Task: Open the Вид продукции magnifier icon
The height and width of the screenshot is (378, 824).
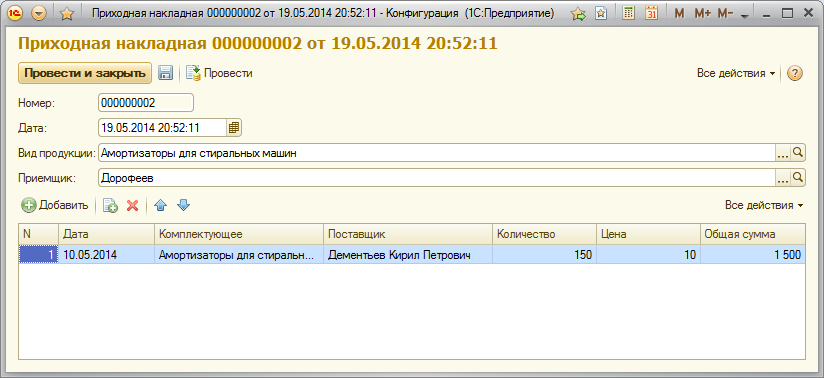Action: click(x=798, y=153)
